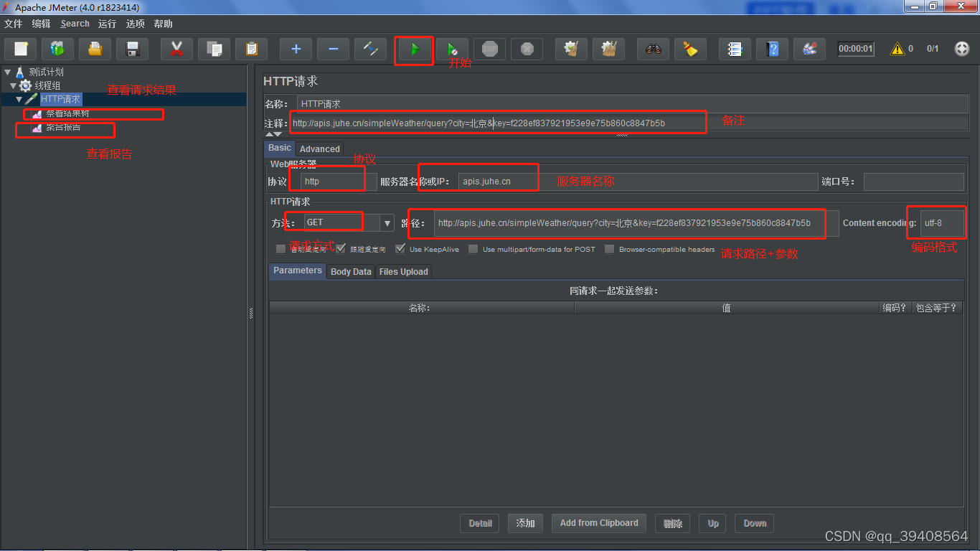Click the Cut scissors icon
This screenshot has width=980, height=551.
pos(176,50)
